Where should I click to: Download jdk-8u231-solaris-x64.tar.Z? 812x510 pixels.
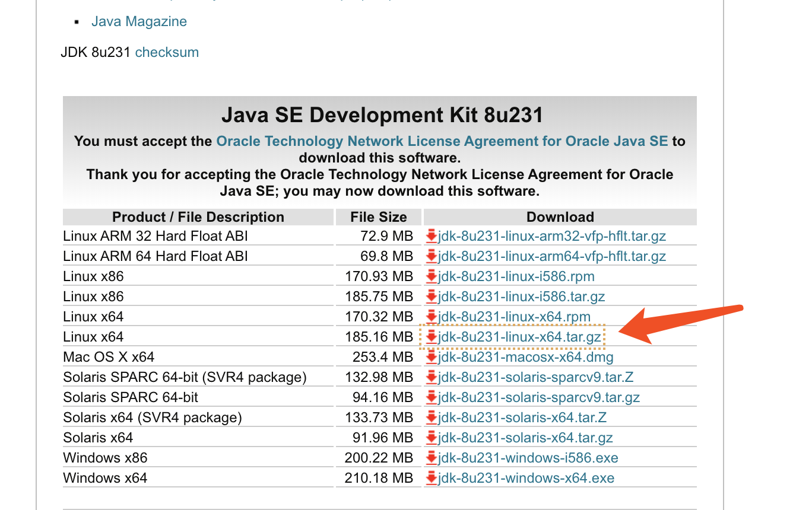(522, 417)
